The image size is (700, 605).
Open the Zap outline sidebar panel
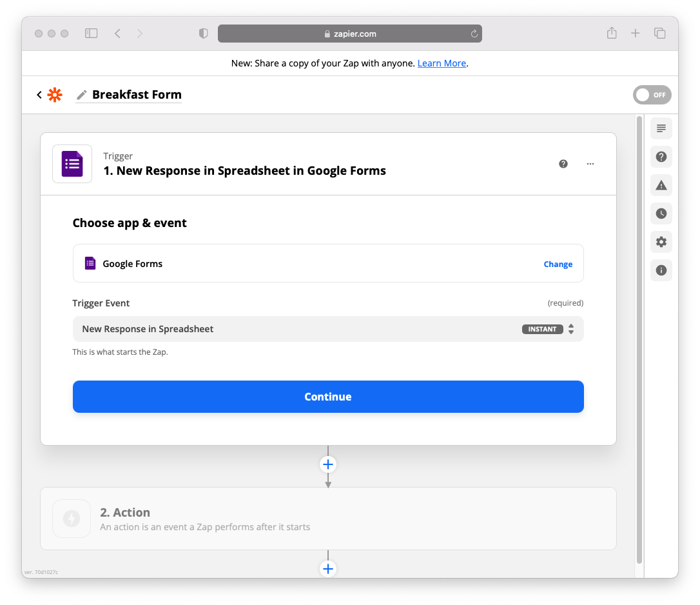click(661, 129)
